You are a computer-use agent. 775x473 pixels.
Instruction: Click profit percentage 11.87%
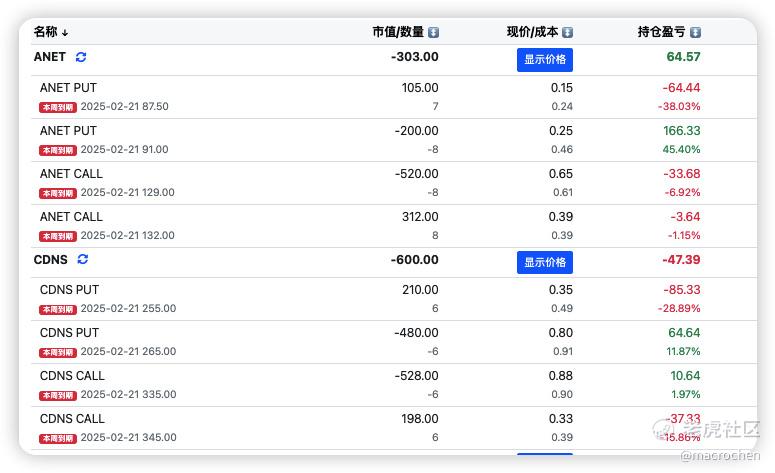pyautogui.click(x=683, y=351)
